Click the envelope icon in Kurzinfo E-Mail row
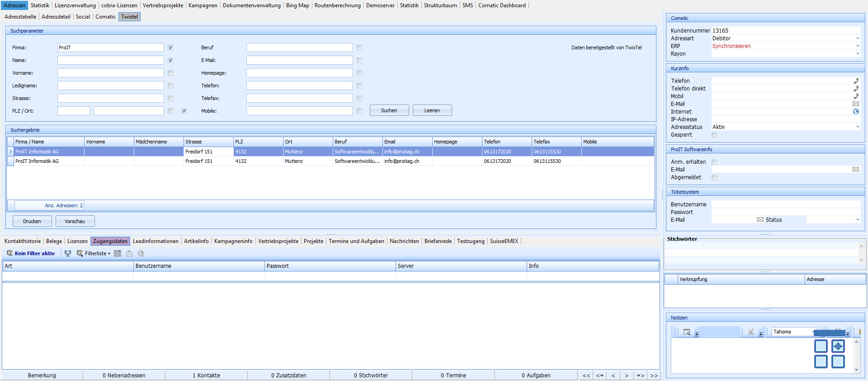This screenshot has height=381, width=868. pyautogui.click(x=856, y=104)
